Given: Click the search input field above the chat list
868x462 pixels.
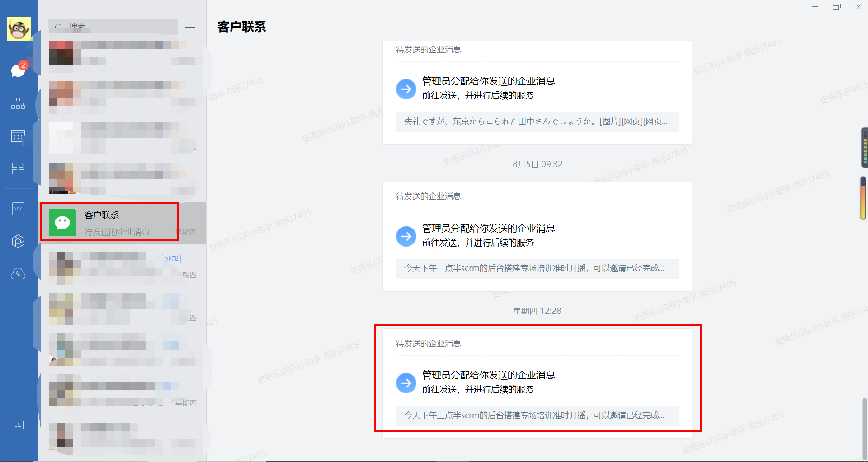Looking at the screenshot, I should [113, 27].
